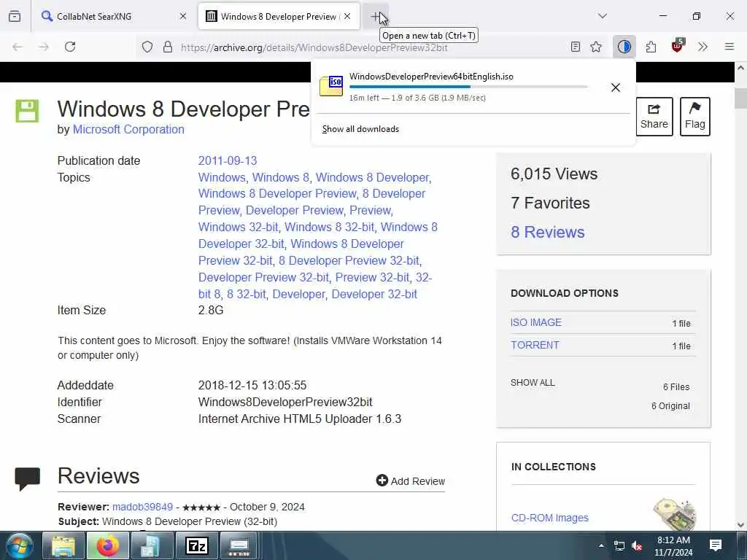The width and height of the screenshot is (747, 560).
Task: Click the Share button
Action: (x=654, y=117)
